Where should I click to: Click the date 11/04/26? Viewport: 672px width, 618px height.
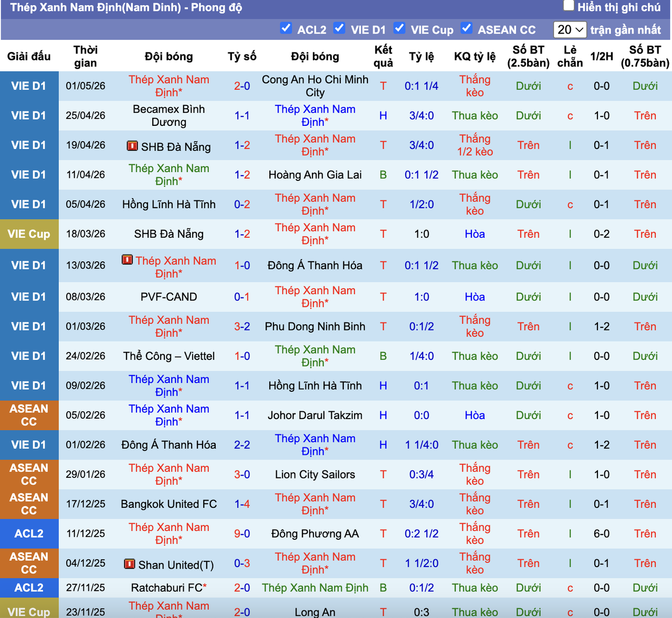[86, 175]
